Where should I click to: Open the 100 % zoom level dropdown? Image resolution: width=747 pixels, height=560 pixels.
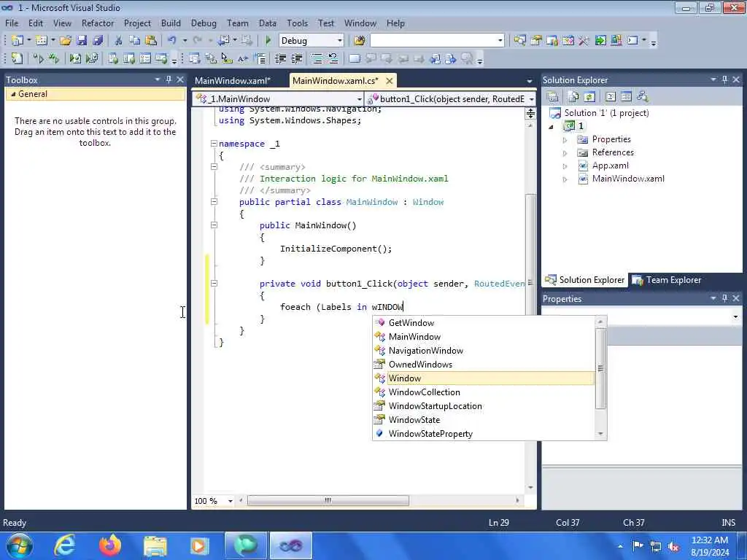(x=230, y=501)
